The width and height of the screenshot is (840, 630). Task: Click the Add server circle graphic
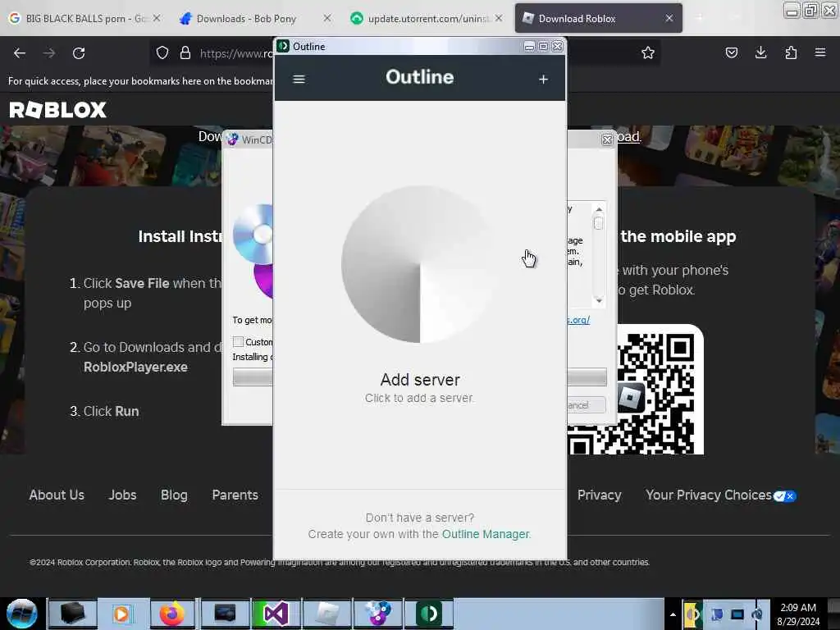419,264
